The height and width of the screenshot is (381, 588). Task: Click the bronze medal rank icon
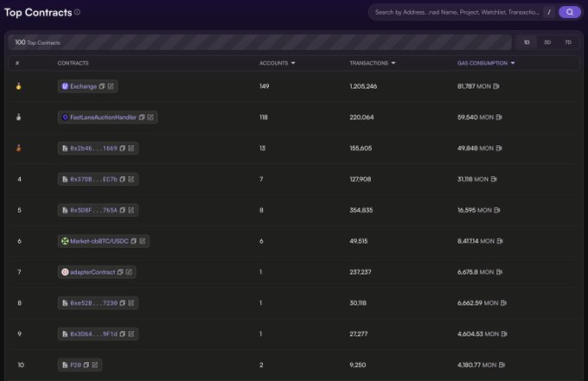[18, 149]
